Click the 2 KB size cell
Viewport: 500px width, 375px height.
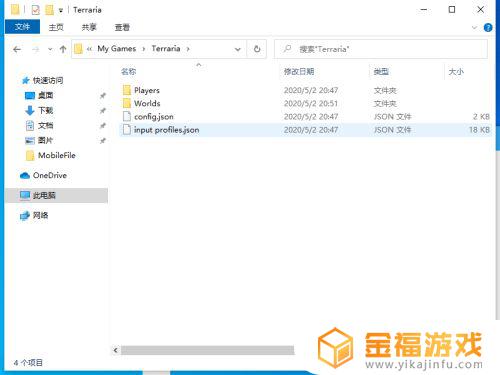coord(481,117)
